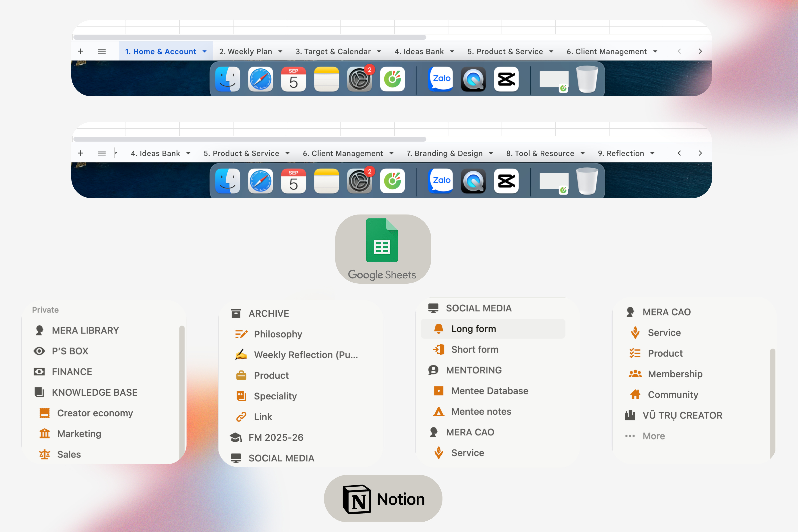Open the 3. Target & Calendar tab dropdown arrow
This screenshot has height=532, width=798.
pos(379,51)
